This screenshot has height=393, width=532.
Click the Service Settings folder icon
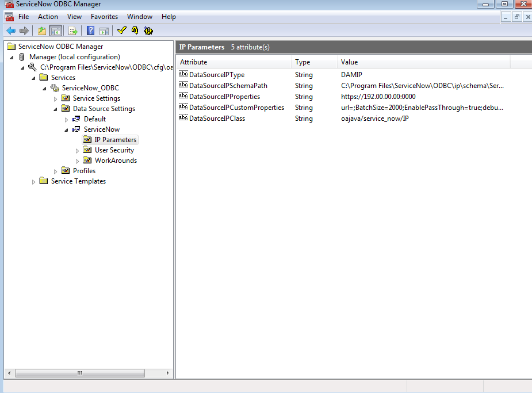click(66, 98)
